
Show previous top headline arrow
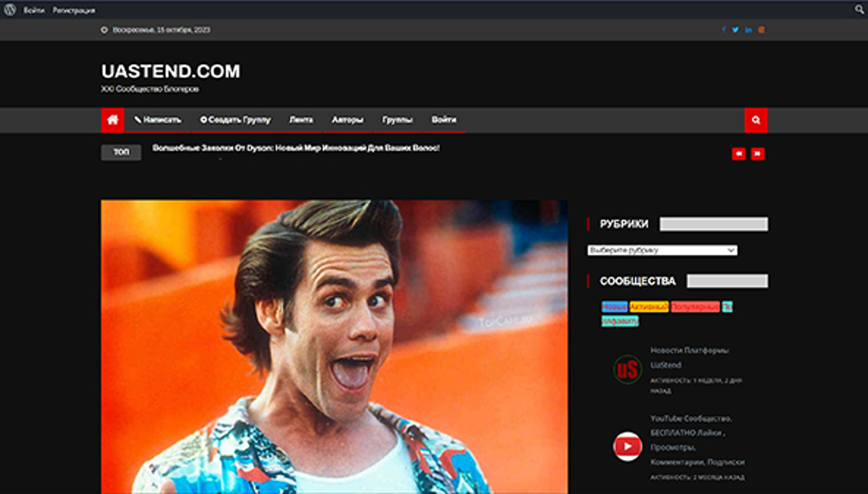pyautogui.click(x=738, y=154)
